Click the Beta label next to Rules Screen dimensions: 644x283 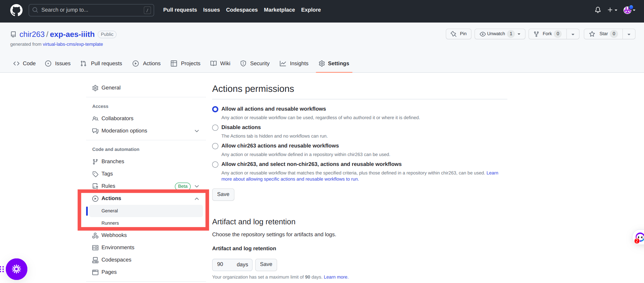183,186
